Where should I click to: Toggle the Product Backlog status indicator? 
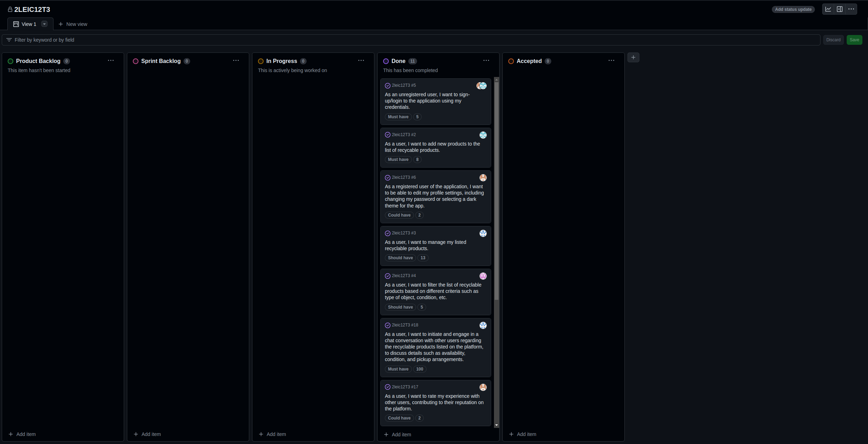(x=11, y=61)
